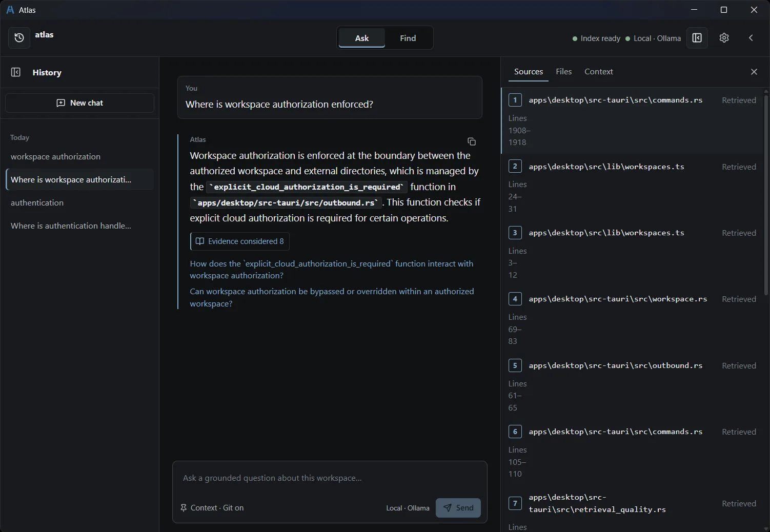The height and width of the screenshot is (532, 770).
Task: Open source 3 workspaces.ts lines 3–12
Action: 632,253
